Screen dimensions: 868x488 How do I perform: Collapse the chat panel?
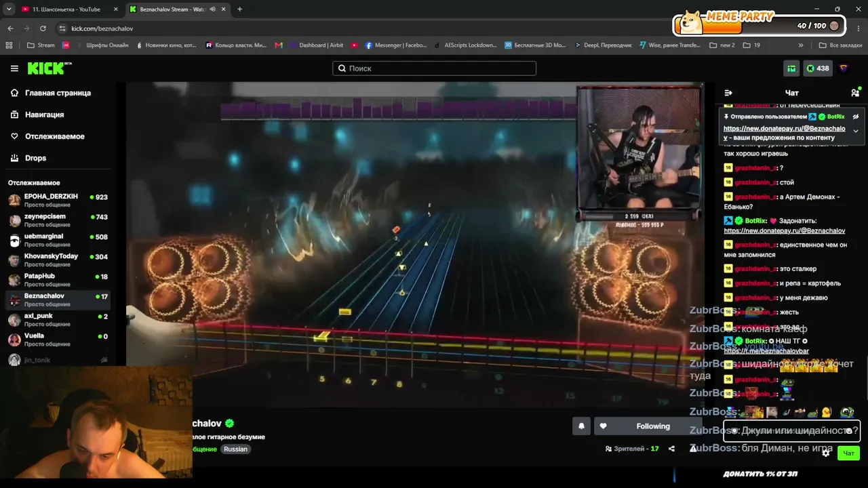pyautogui.click(x=728, y=93)
